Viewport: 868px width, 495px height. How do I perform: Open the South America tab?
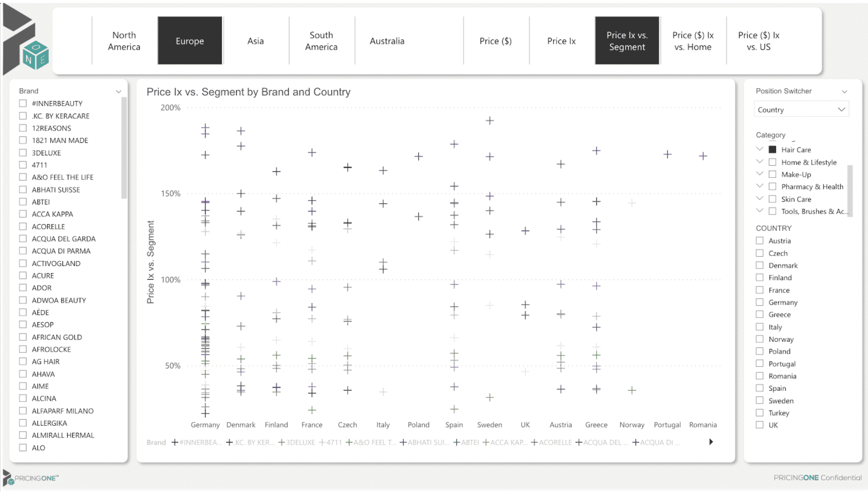click(322, 41)
